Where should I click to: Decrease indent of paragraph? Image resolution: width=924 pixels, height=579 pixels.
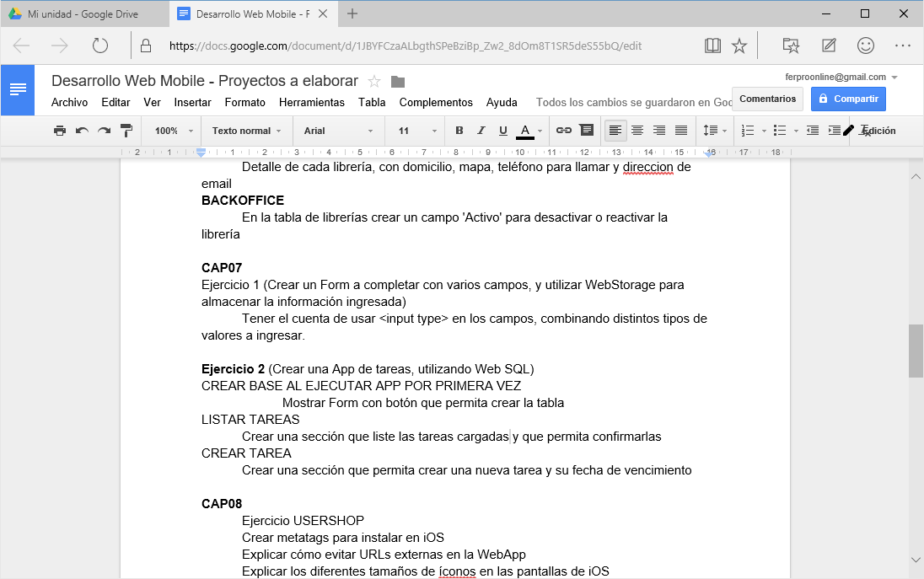(813, 131)
